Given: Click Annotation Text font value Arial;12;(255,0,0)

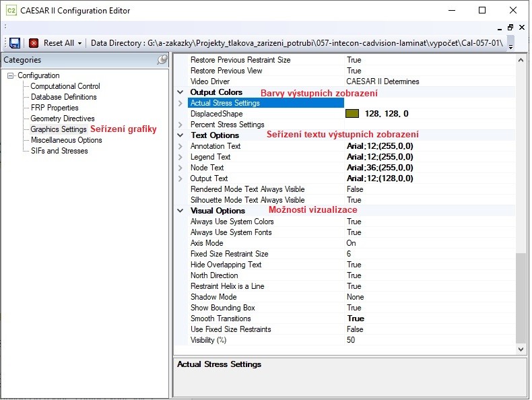Looking at the screenshot, I should tap(380, 146).
